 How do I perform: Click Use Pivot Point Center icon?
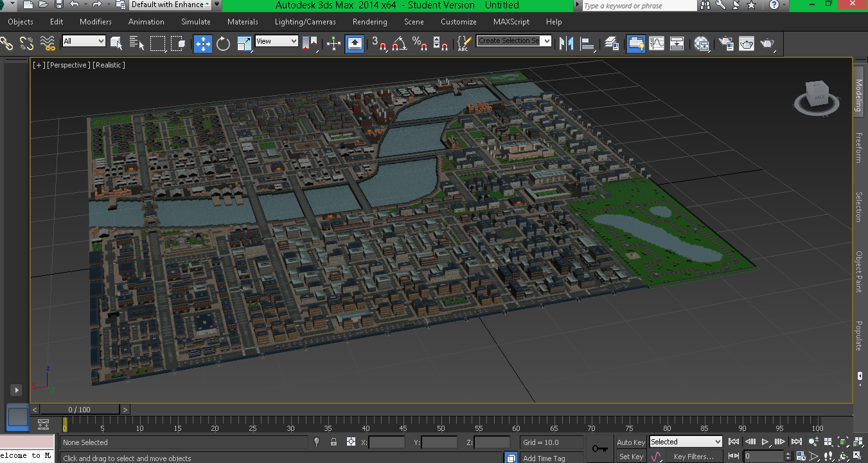point(310,44)
